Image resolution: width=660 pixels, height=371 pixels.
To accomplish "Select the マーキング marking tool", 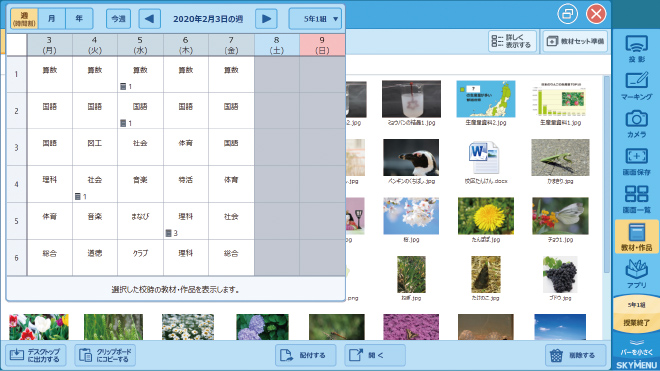I will [636, 86].
